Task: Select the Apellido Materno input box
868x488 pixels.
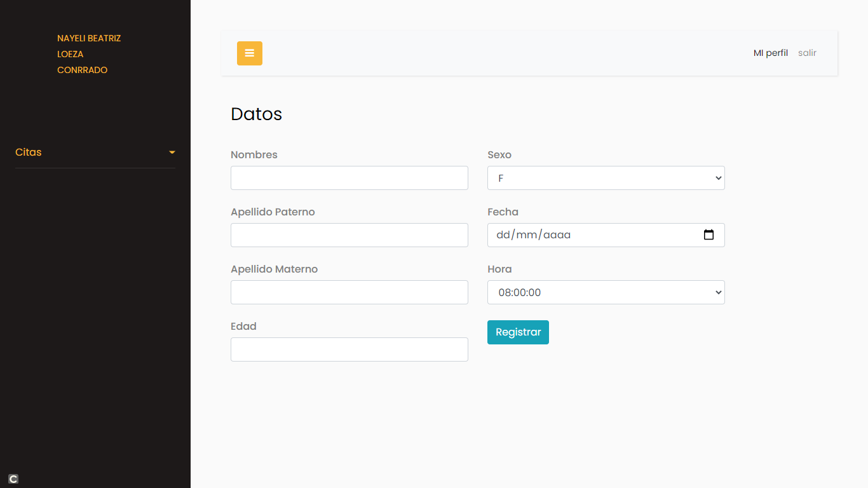Action: tap(349, 292)
